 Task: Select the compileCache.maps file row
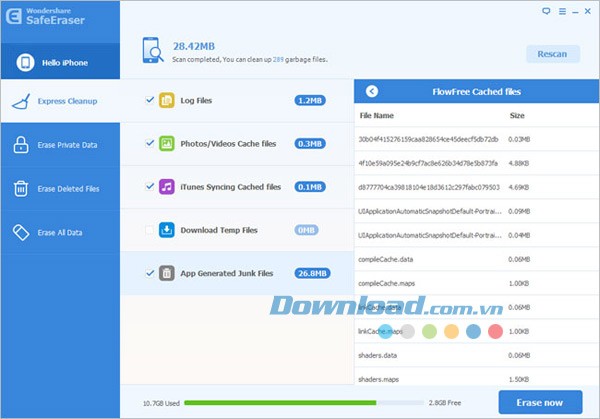coord(476,284)
